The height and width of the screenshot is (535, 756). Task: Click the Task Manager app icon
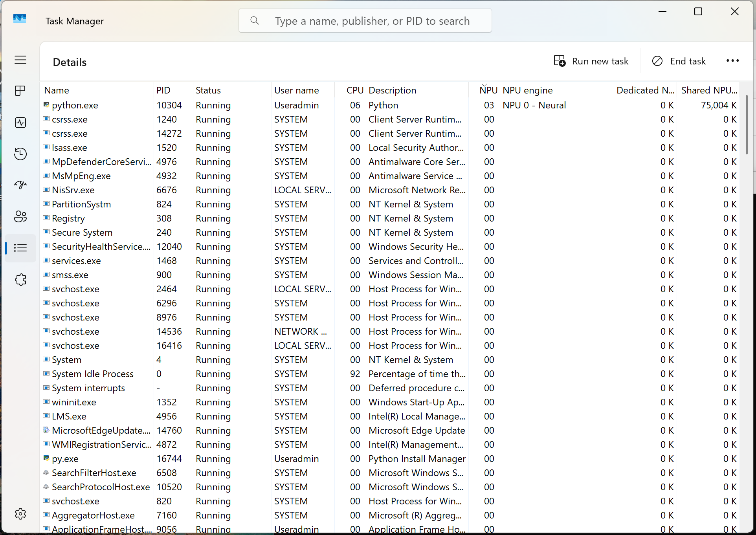20,19
